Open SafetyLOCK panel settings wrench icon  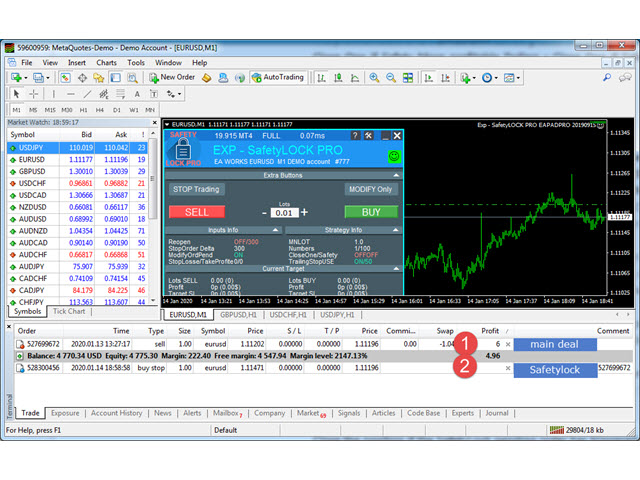click(x=369, y=136)
